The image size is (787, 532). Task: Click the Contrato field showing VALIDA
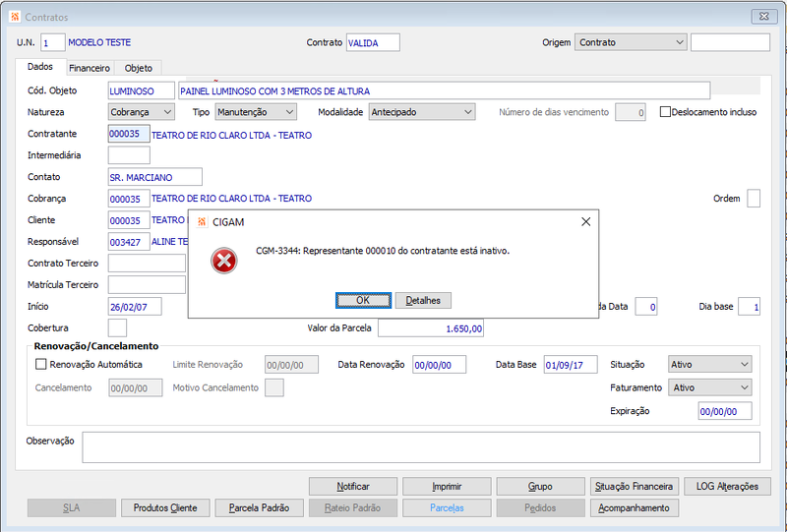click(x=373, y=42)
